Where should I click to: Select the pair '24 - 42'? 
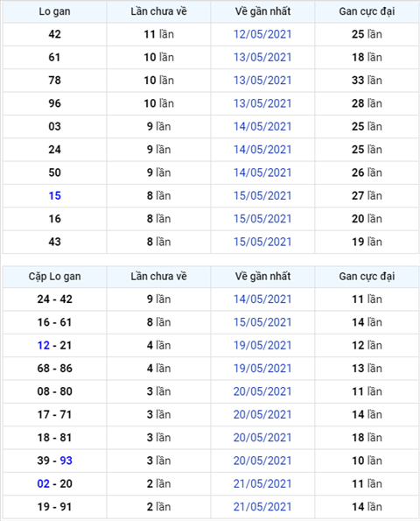[x=55, y=299]
